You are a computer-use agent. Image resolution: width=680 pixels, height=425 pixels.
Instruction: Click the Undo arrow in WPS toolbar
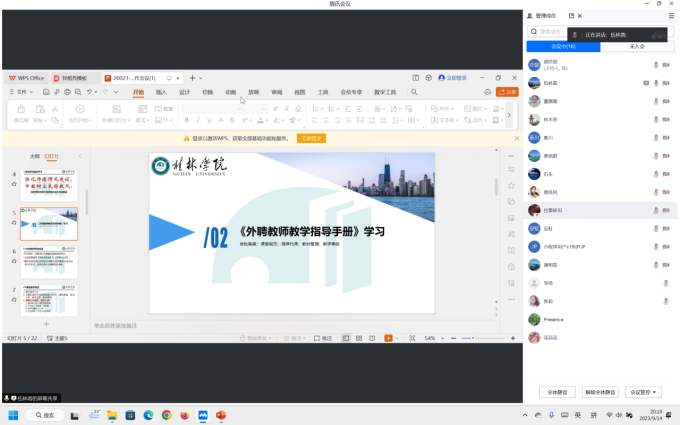point(89,92)
